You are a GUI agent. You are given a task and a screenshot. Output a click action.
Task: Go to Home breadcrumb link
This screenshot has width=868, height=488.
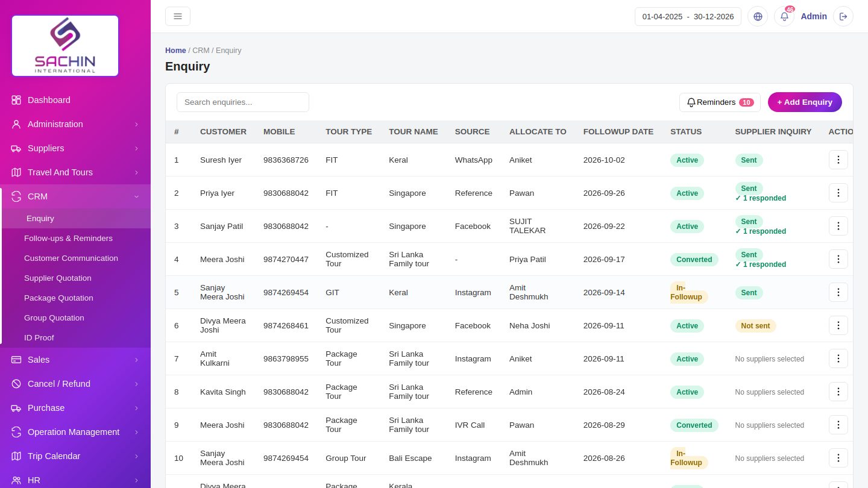pyautogui.click(x=175, y=51)
